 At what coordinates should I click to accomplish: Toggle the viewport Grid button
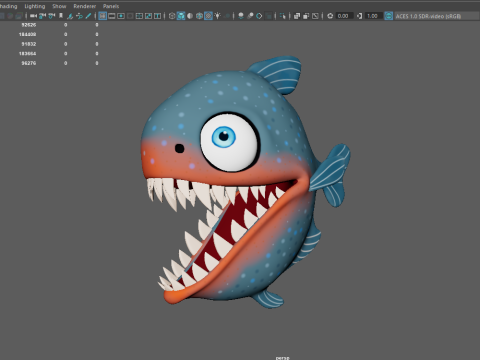[103, 16]
